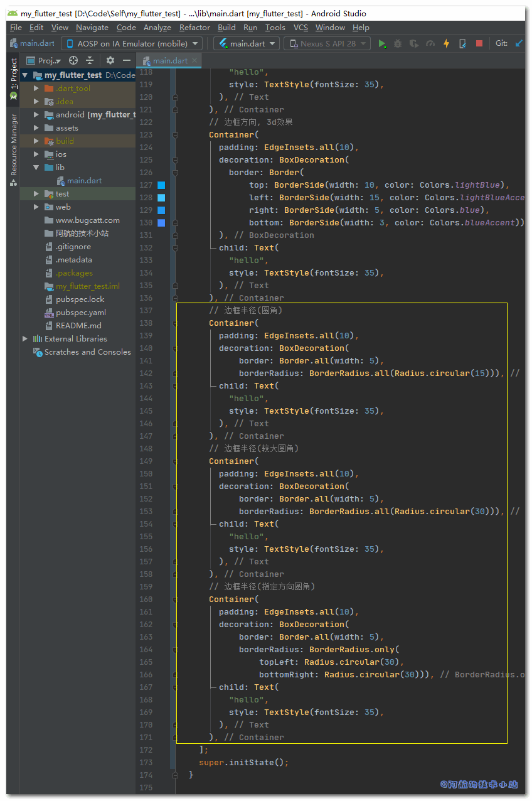Close the main.dart editor tab

(194, 61)
